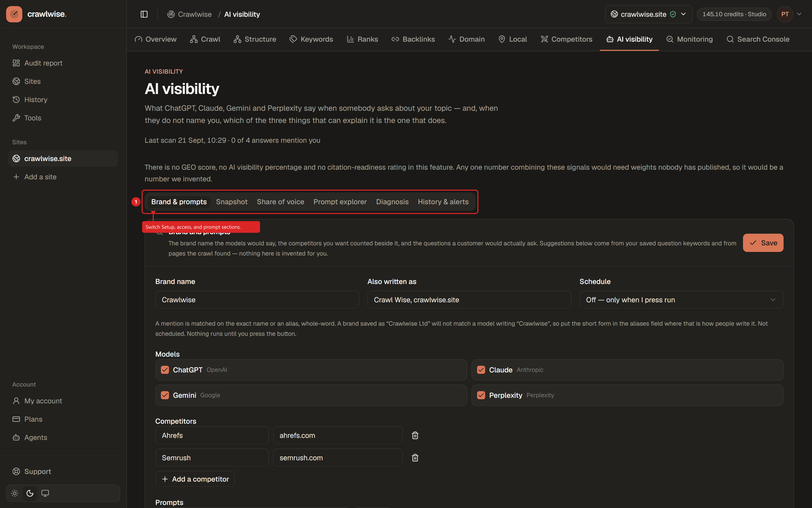812x508 pixels.
Task: Open the History & alerts section
Action: tap(443, 202)
